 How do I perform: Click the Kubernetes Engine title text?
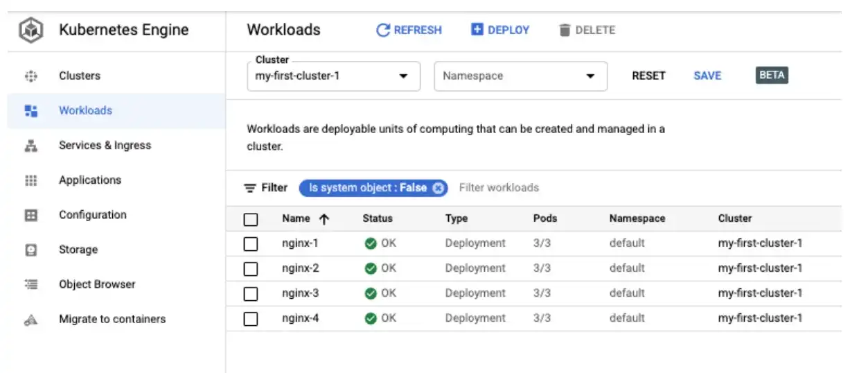click(124, 30)
